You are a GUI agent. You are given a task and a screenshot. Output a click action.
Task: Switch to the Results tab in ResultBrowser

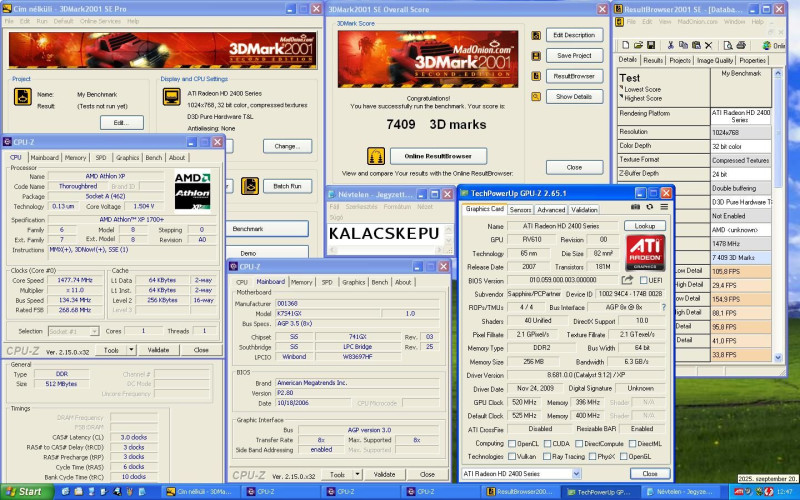[x=653, y=60]
